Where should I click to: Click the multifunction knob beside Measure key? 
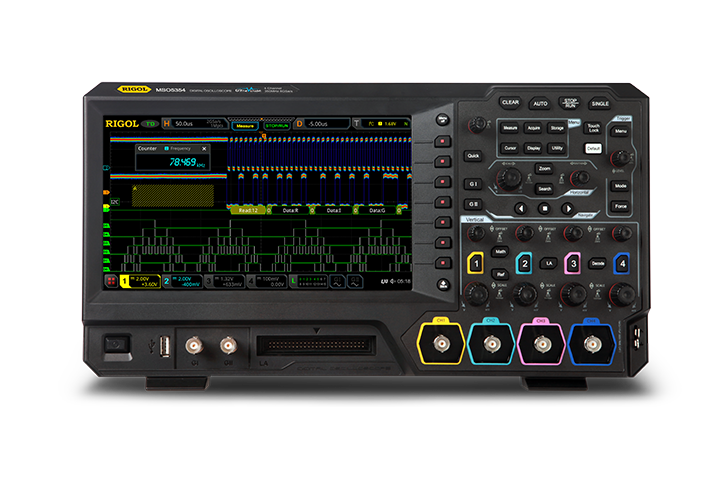[x=477, y=124]
